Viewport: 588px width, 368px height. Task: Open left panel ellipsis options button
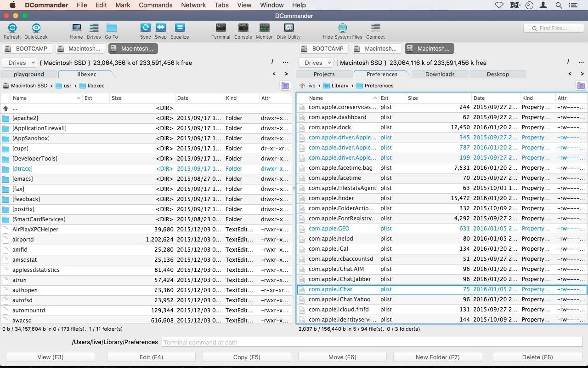[x=285, y=62]
